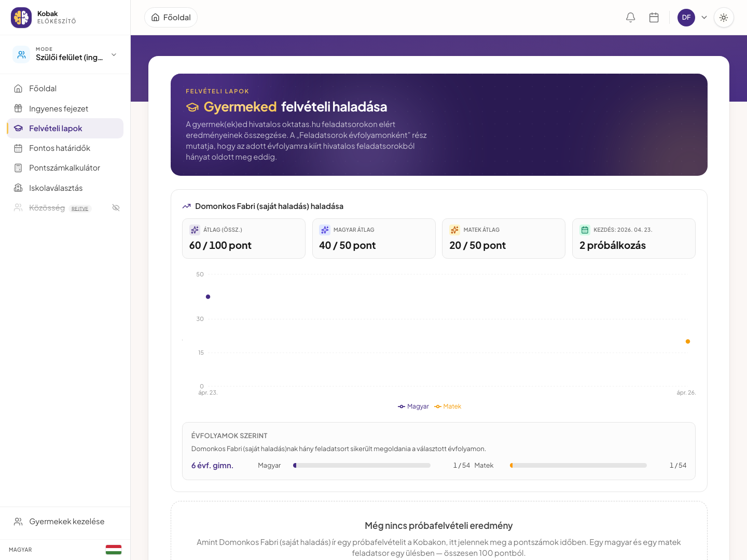Click the calculator icon for Pontszámkalkulátor
Screen dimensions: 747x560
18,168
